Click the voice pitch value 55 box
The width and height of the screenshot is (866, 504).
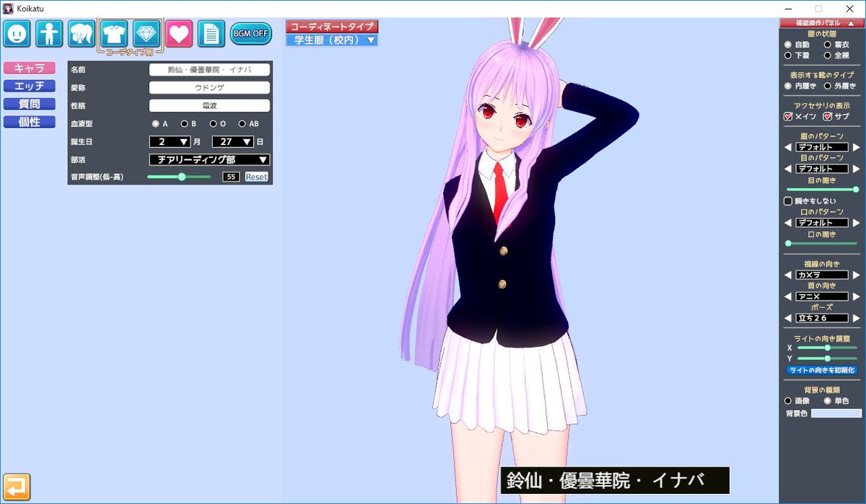point(231,177)
